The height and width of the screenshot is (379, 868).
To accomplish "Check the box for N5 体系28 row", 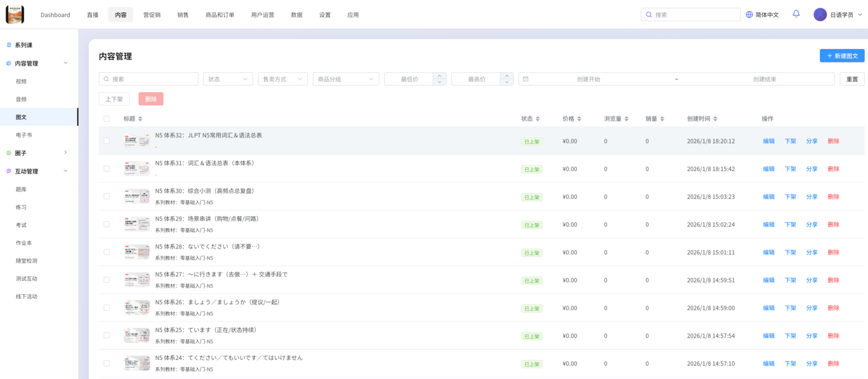I will pyautogui.click(x=106, y=252).
